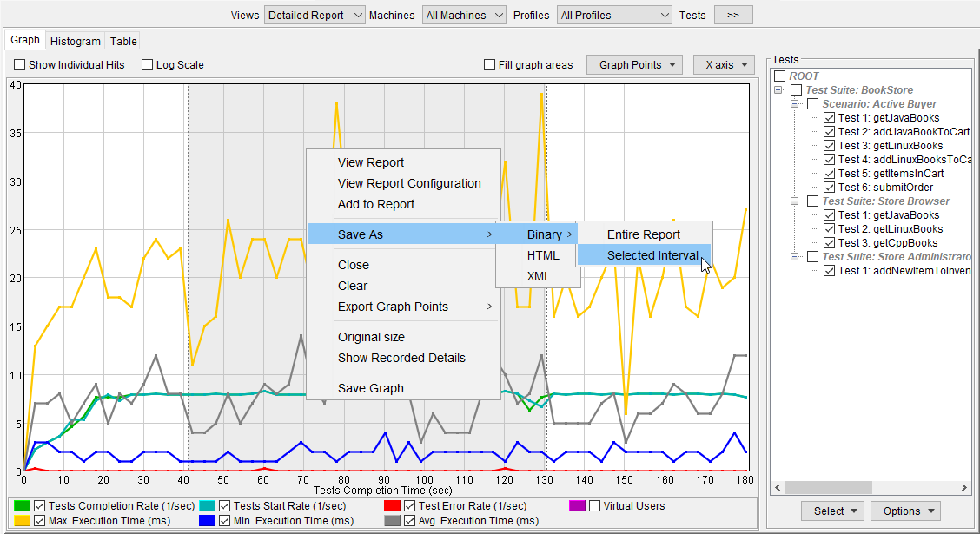Uncheck Max. Execution Time legend checkbox
The height and width of the screenshot is (534, 980).
click(x=39, y=520)
